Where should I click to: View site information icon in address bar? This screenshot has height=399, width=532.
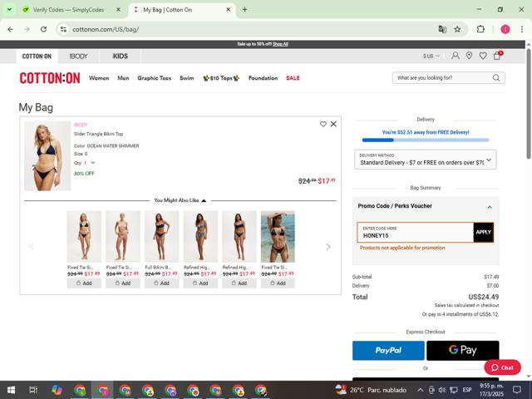[63, 29]
